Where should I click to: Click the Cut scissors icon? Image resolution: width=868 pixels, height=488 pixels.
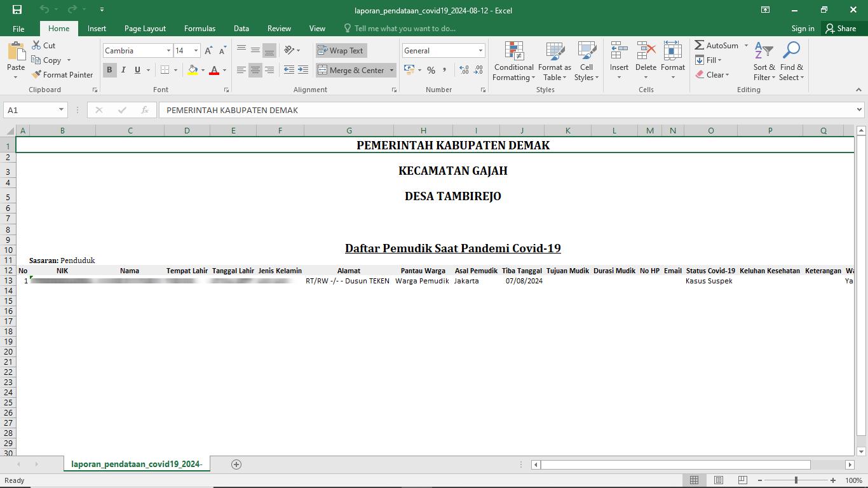(36, 45)
